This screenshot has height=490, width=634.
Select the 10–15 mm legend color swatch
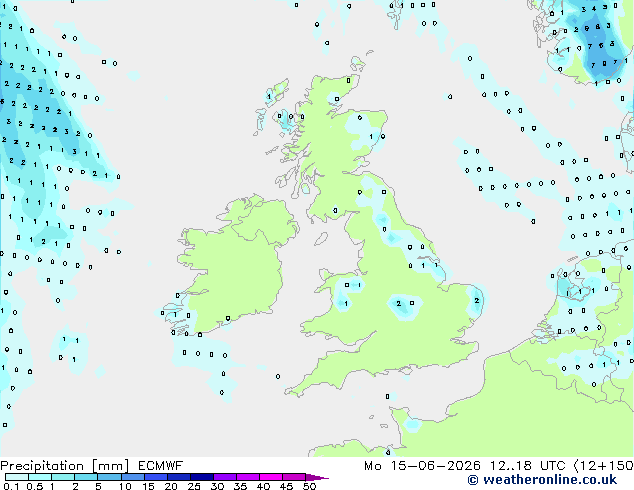(x=133, y=477)
